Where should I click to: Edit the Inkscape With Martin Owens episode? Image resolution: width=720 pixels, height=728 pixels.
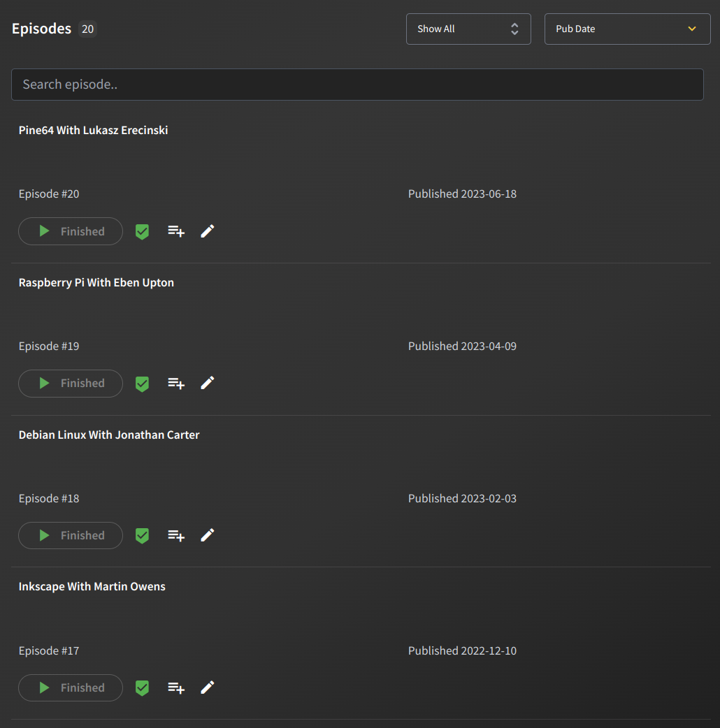pyautogui.click(x=208, y=687)
